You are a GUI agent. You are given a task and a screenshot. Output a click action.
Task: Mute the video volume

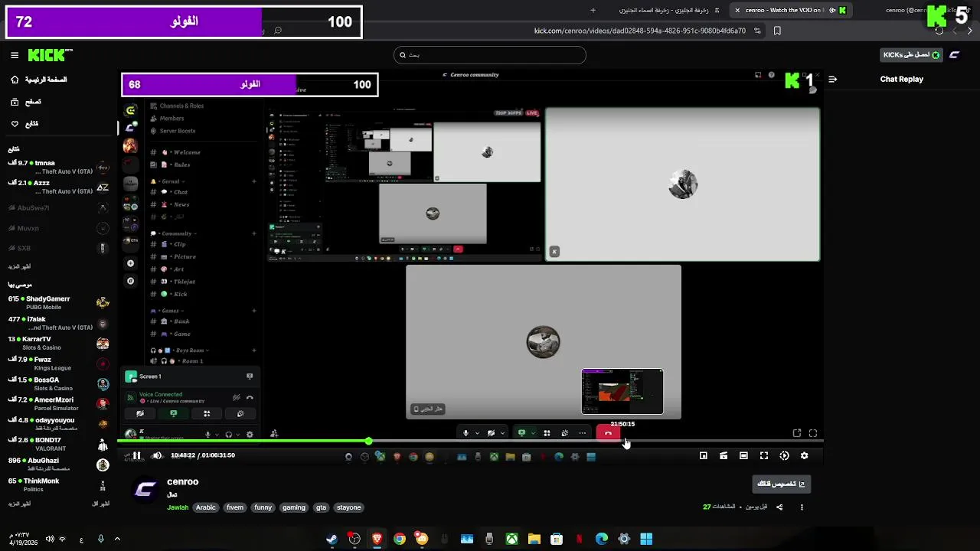pos(157,456)
